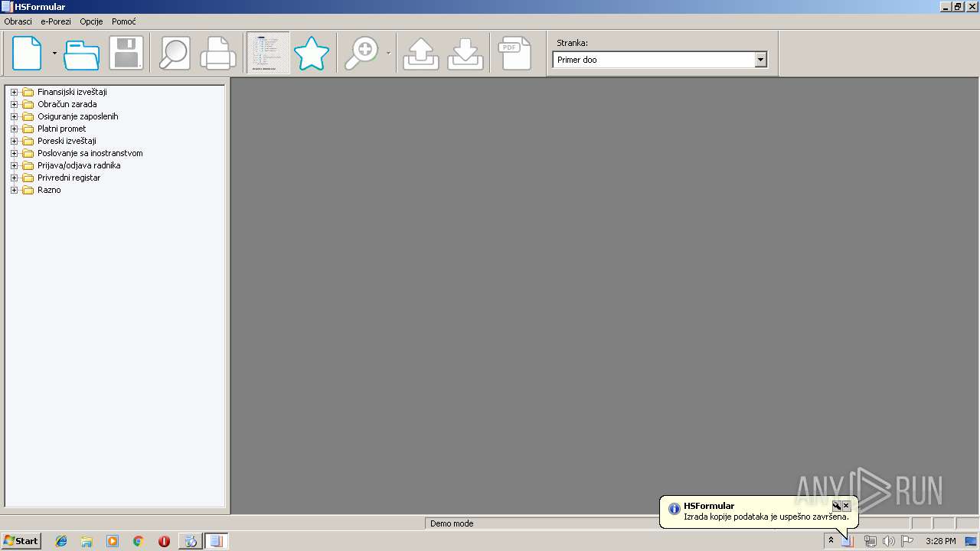Open the Obrasci menu
Image resolution: width=980 pixels, height=551 pixels.
coord(18,21)
